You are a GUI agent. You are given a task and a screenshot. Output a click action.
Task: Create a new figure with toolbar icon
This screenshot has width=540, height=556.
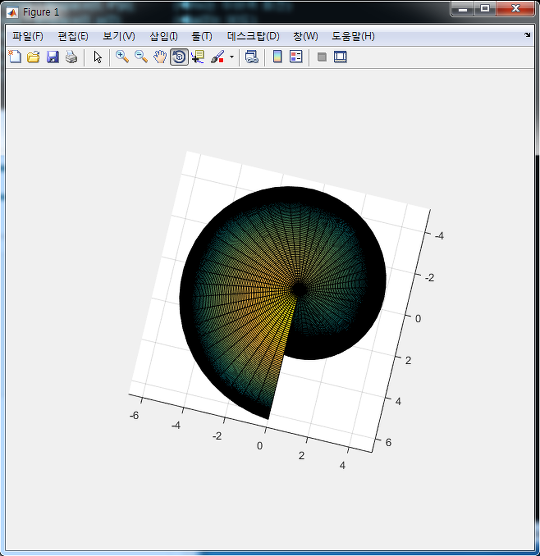(15, 57)
